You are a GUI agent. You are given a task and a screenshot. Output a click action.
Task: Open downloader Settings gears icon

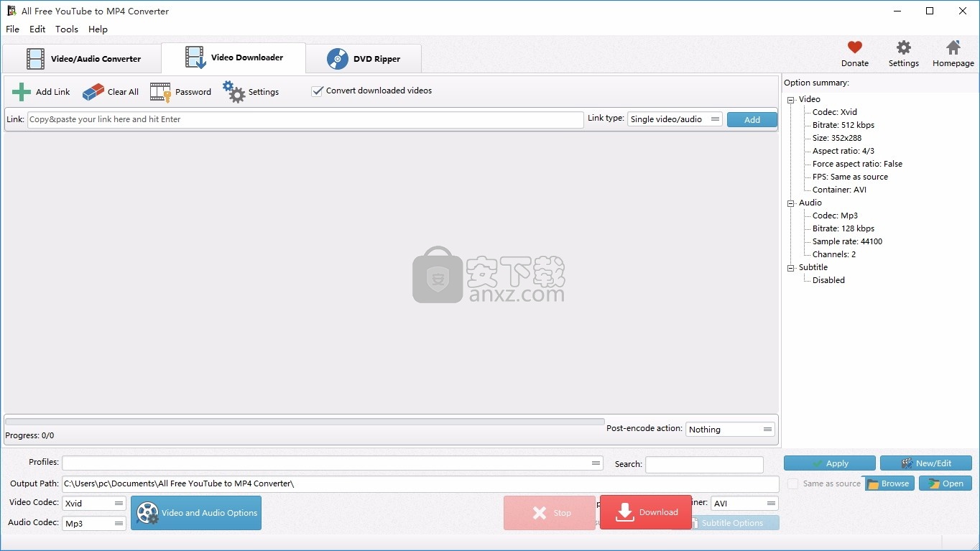[234, 91]
